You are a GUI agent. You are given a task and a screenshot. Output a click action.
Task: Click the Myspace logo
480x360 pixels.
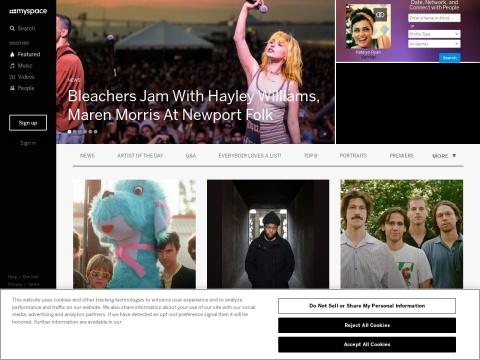click(x=28, y=11)
